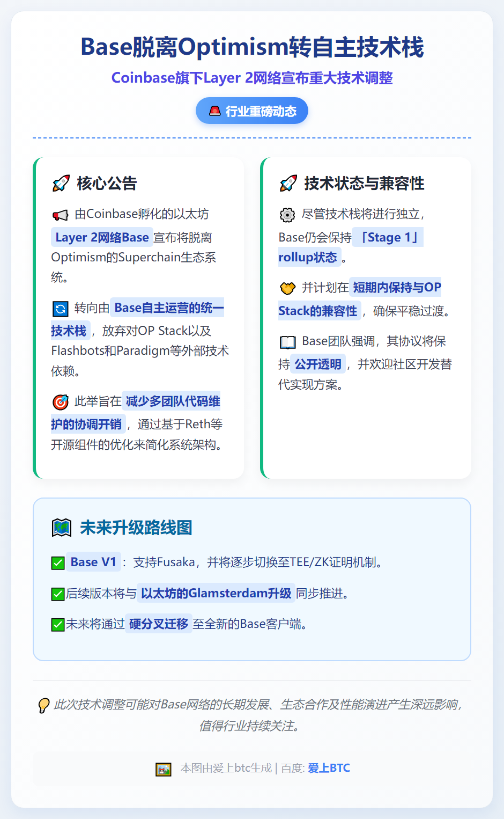This screenshot has height=819, width=504.
Task: Click the highlighted 公开透明 tag
Action: [318, 364]
